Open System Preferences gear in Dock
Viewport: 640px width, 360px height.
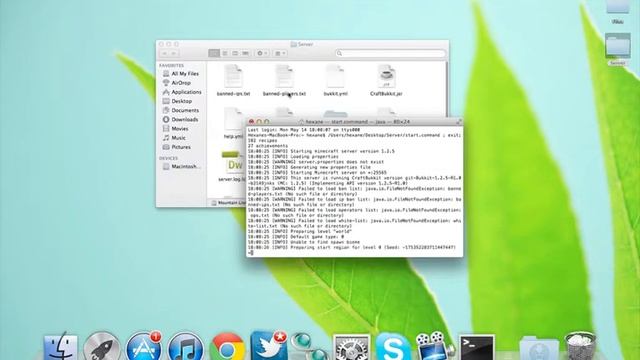(x=351, y=349)
